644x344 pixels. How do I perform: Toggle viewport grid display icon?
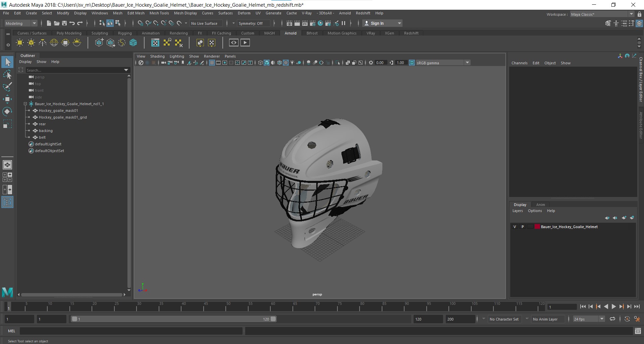click(212, 63)
